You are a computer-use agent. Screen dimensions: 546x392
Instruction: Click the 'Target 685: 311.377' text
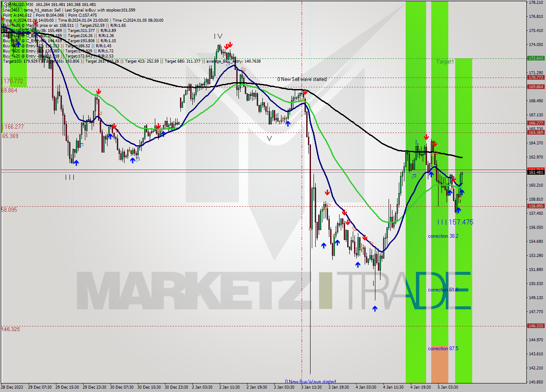(x=183, y=61)
